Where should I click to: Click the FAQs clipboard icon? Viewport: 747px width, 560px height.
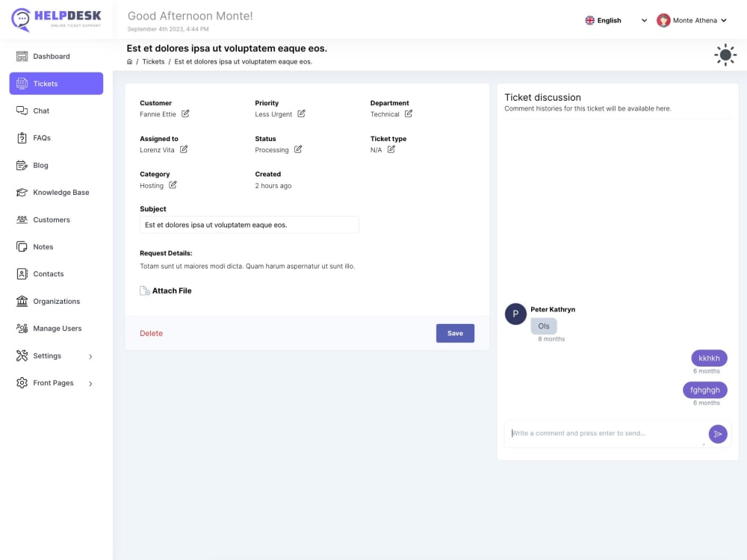[22, 138]
